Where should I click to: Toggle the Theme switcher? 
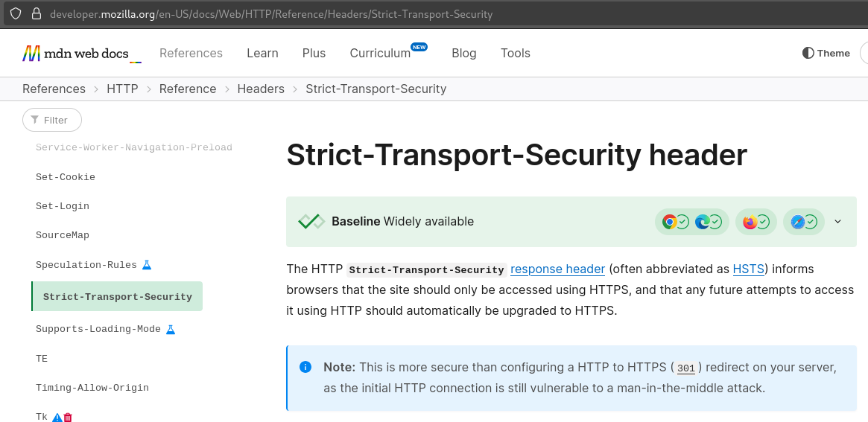(x=826, y=53)
